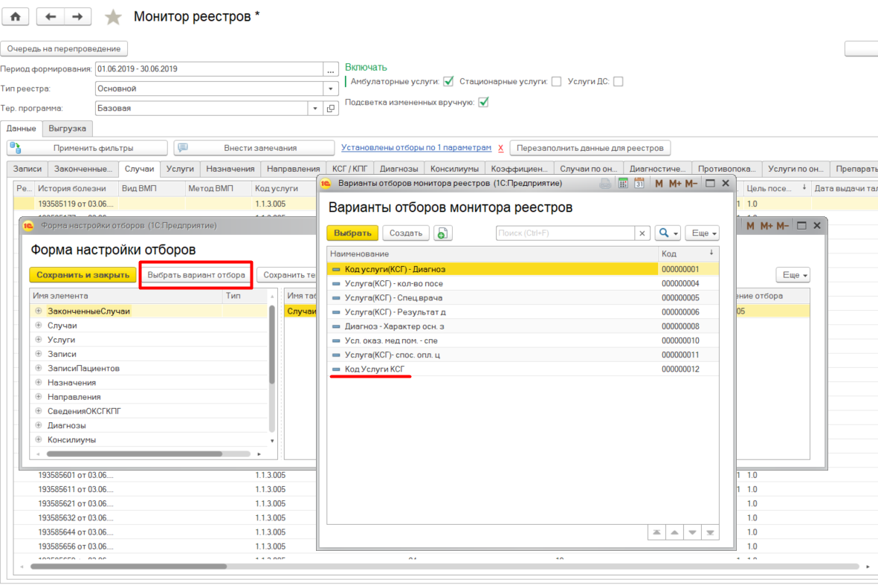The image size is (878, 588).
Task: Click red X to remove set filters
Action: pyautogui.click(x=500, y=148)
